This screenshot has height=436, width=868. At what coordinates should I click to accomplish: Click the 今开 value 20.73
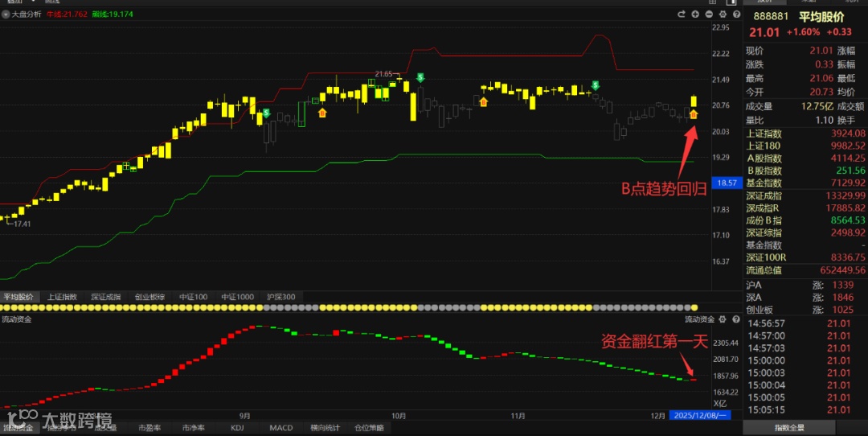[821, 92]
